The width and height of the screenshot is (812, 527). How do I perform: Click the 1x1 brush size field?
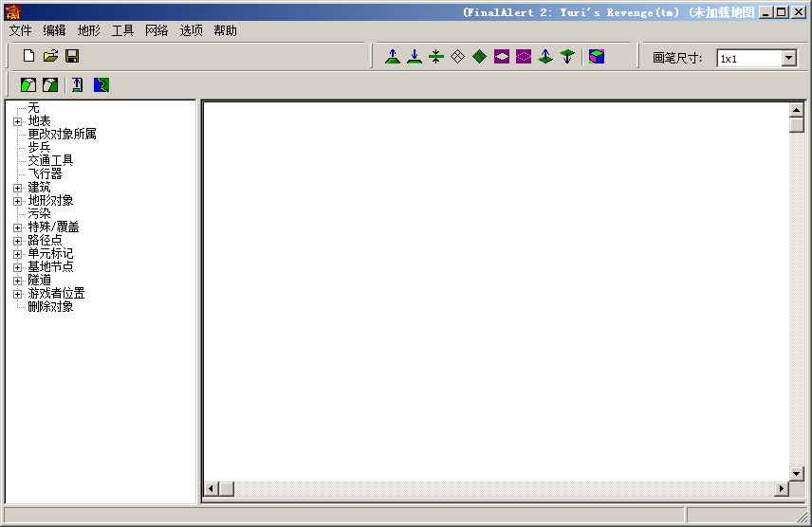pos(749,59)
